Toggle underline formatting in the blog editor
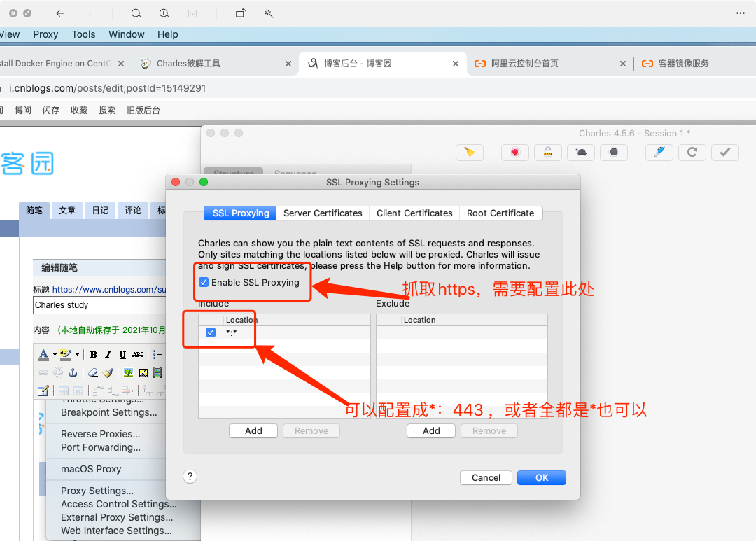 122,354
